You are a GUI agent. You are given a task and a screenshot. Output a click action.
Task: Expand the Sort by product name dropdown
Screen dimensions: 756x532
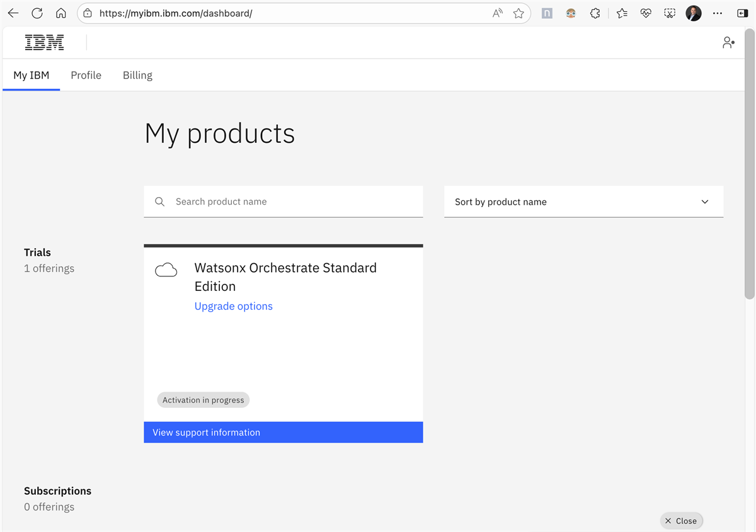point(583,202)
